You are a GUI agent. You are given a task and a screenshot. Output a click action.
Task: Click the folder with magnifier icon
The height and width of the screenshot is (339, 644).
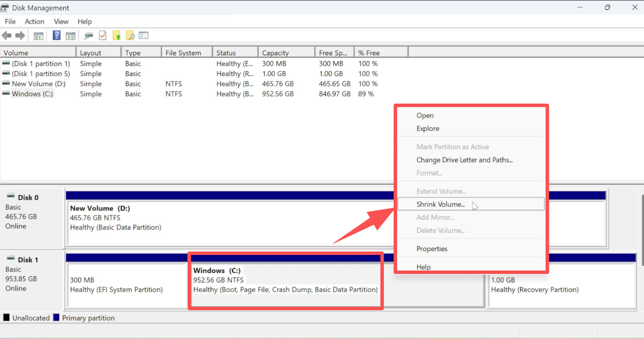130,36
